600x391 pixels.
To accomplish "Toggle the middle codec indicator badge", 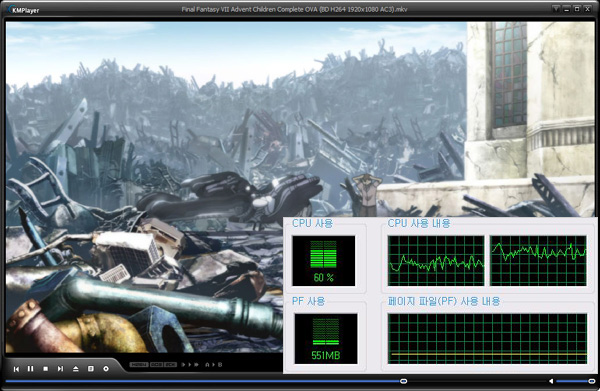I will pos(157,365).
